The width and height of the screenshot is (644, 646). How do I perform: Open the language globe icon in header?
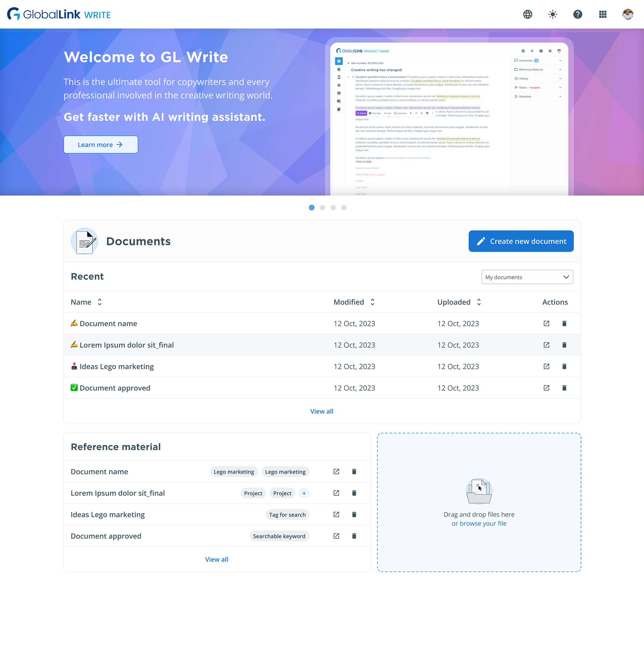click(x=528, y=14)
